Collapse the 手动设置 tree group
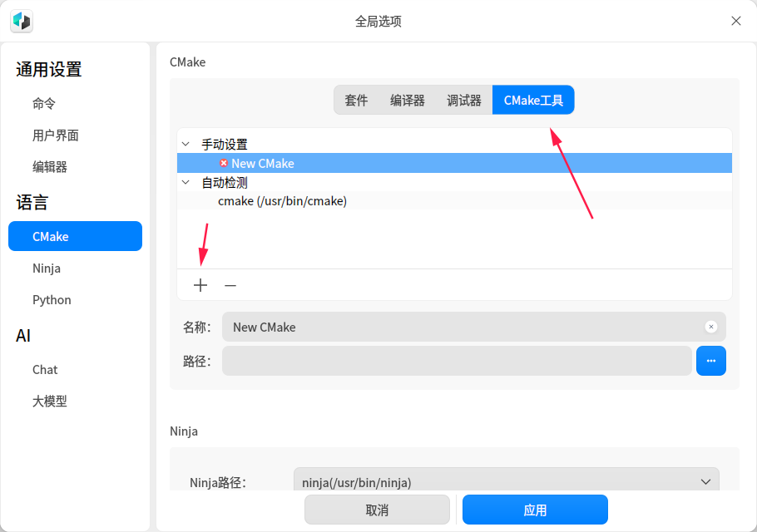 tap(186, 144)
